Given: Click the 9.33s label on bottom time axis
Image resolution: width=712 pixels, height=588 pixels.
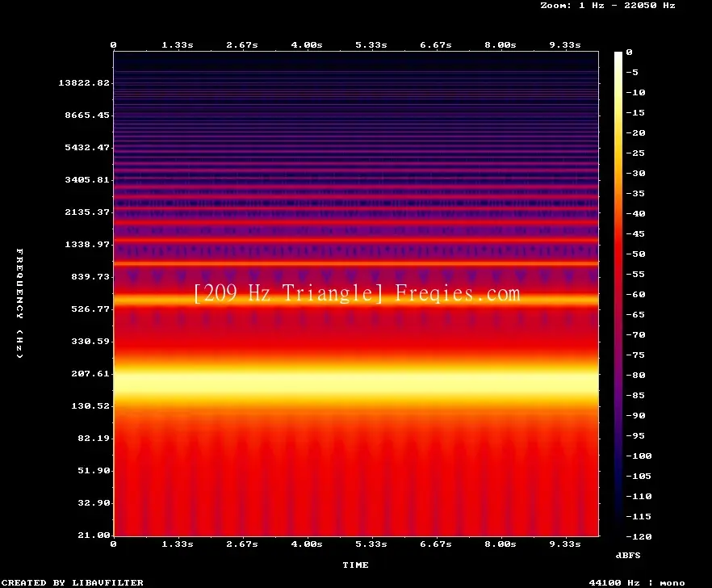Looking at the screenshot, I should coord(565,544).
